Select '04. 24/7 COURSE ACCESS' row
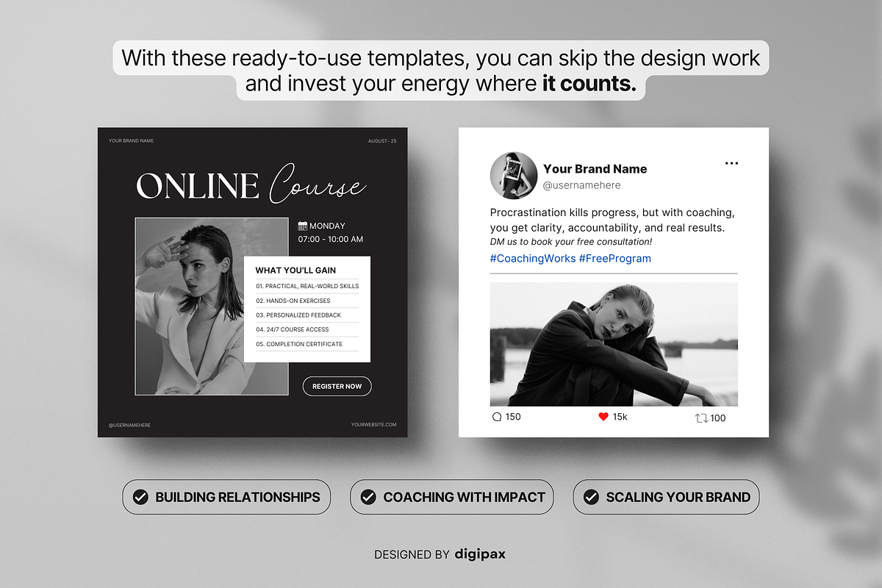 click(x=307, y=329)
